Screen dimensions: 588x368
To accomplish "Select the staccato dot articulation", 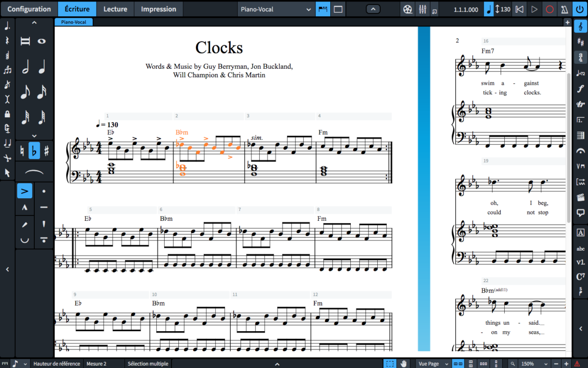I will tap(44, 191).
